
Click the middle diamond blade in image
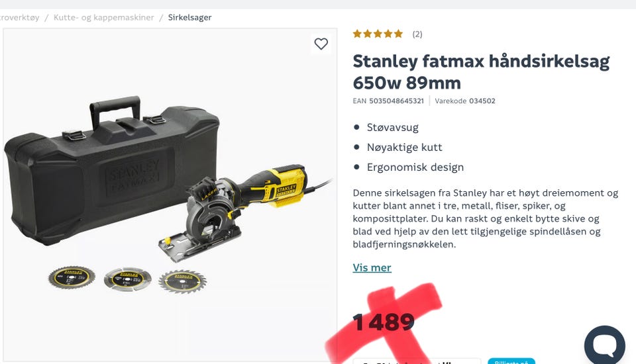pyautogui.click(x=128, y=279)
